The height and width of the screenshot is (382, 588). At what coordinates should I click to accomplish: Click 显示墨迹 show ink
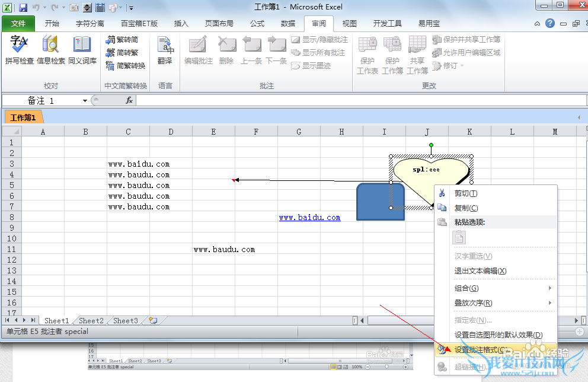click(311, 66)
